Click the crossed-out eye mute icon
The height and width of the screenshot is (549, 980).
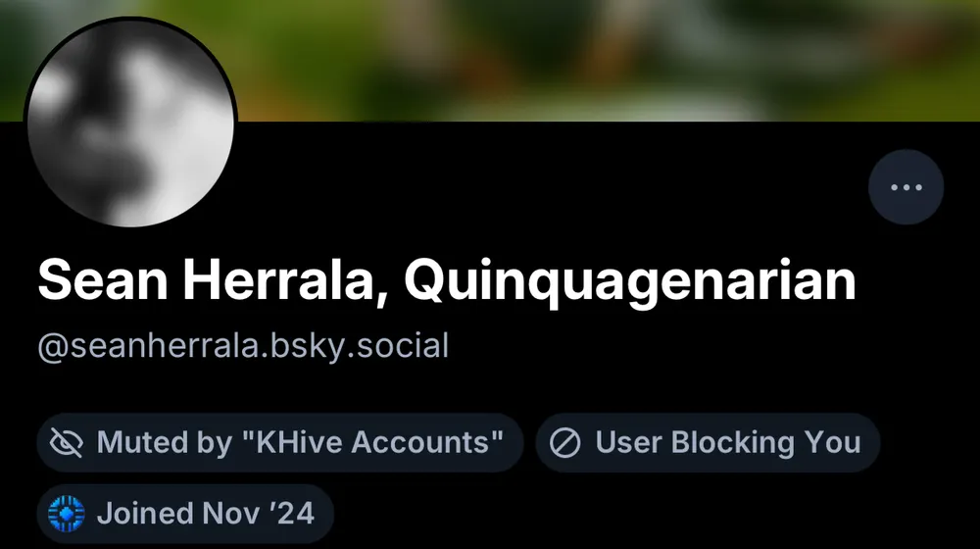pyautogui.click(x=67, y=443)
